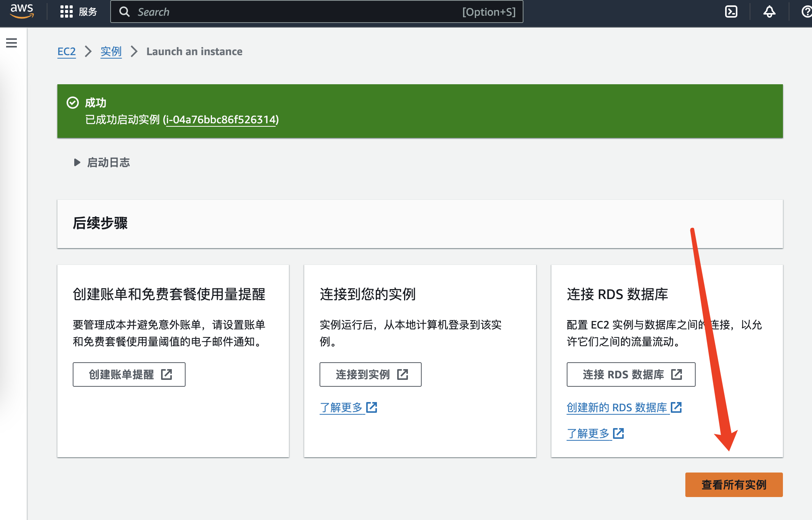Open the services grid menu
This screenshot has width=812, height=520.
click(x=66, y=12)
